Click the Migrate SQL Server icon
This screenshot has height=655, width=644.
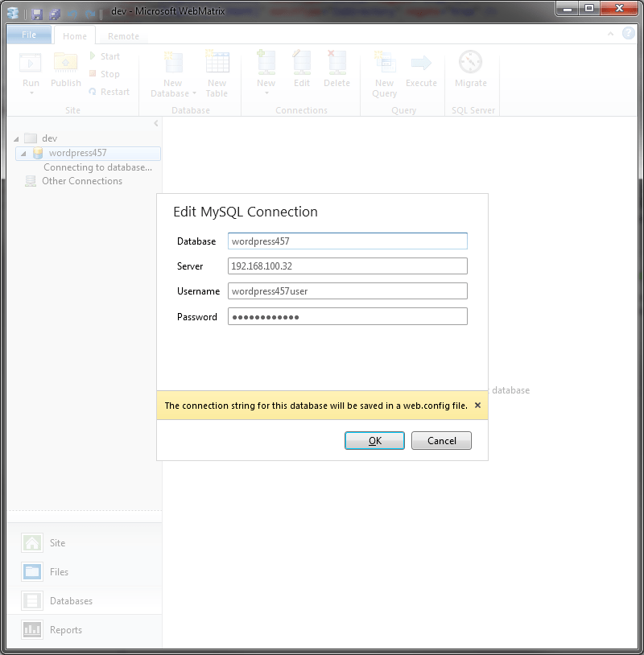471,62
